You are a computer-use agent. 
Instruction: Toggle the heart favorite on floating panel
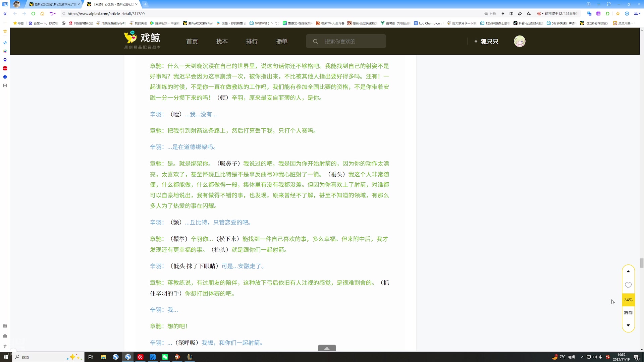(628, 285)
